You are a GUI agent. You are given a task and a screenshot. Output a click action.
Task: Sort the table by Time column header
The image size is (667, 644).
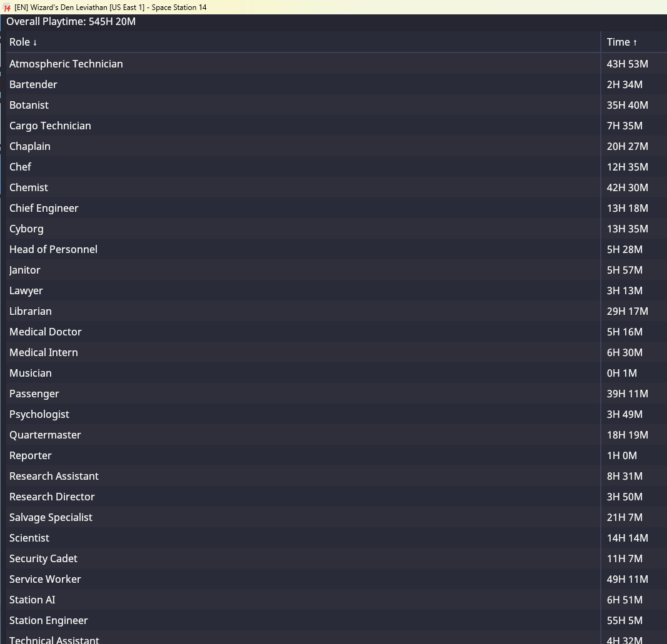point(621,42)
